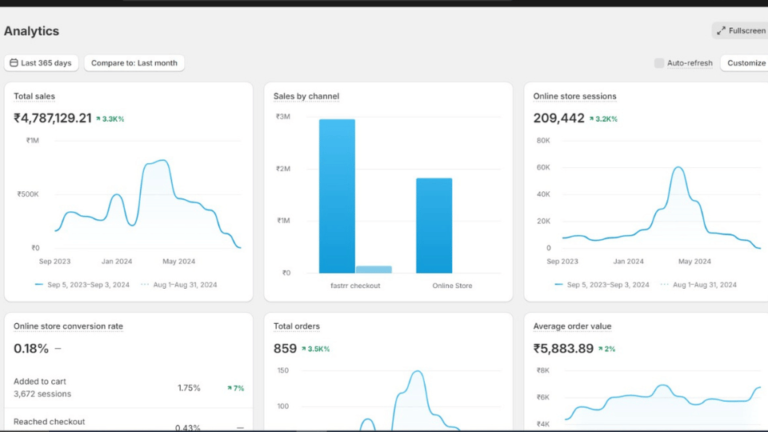This screenshot has width=768, height=432.
Task: Click the 3.5% trend indicator on Total orders
Action: pyautogui.click(x=308, y=349)
